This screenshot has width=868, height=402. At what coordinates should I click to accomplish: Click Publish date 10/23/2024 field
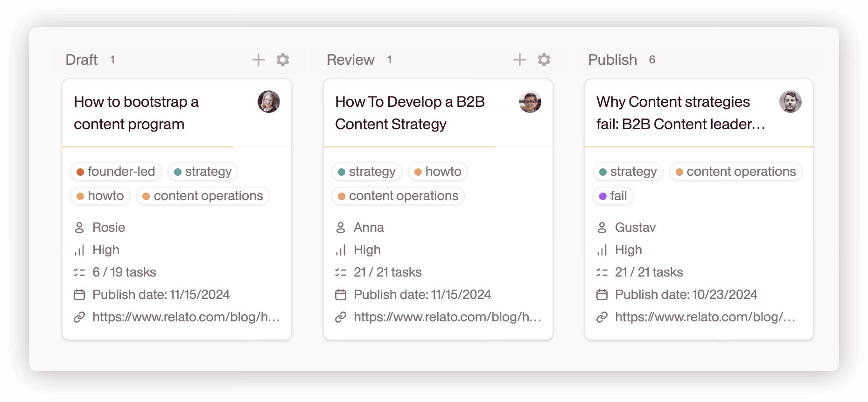tap(686, 295)
